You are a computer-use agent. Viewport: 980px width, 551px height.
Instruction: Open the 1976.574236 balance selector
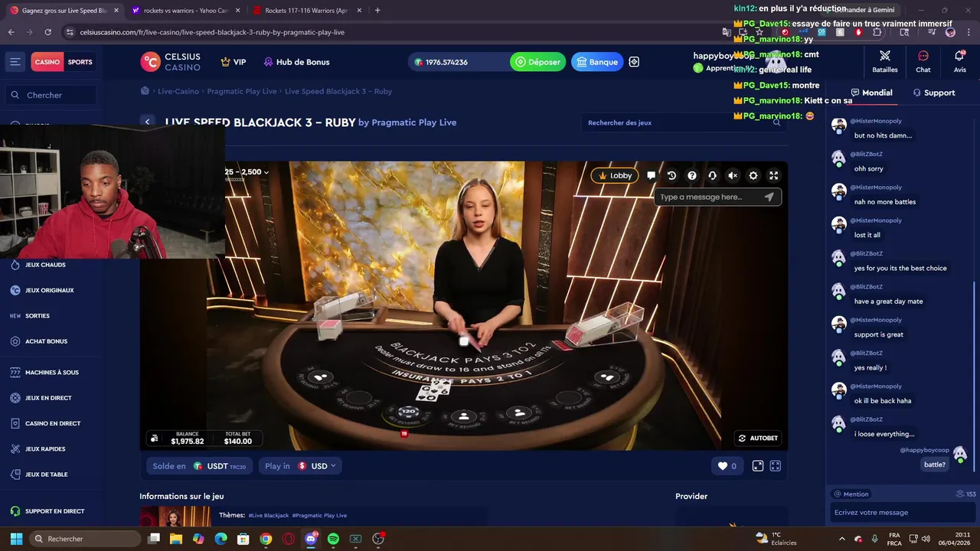(x=457, y=62)
